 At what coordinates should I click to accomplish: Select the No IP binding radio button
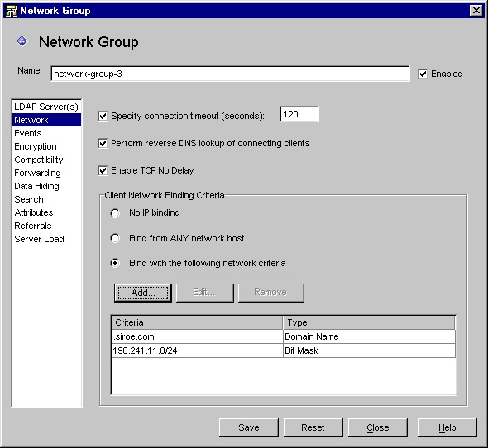[115, 213]
